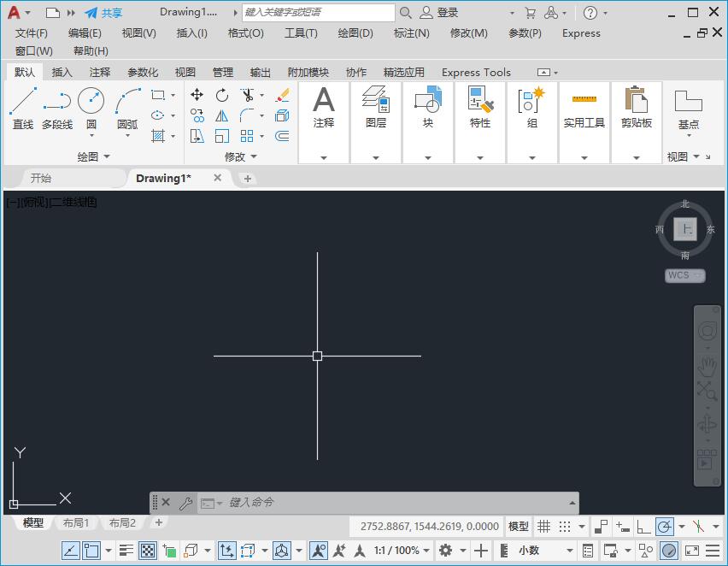
Task: Open the Insert (插入) ribbon tab
Action: 62,73
